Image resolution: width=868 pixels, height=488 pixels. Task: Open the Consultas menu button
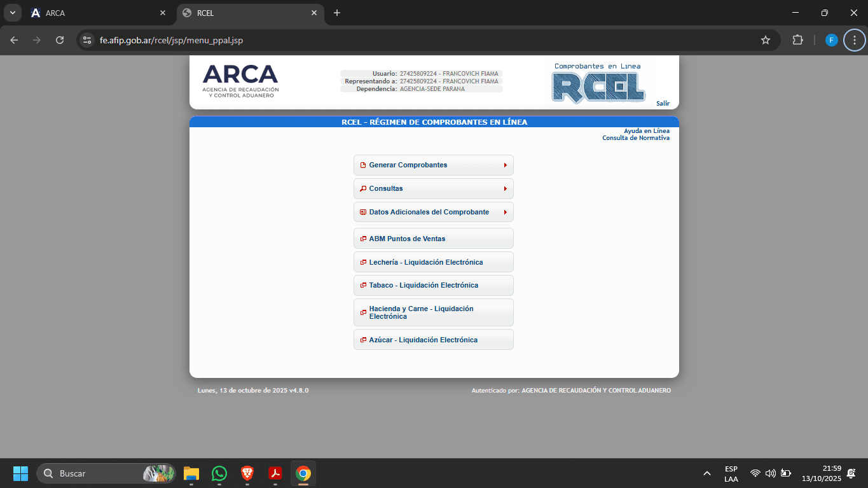click(433, 188)
